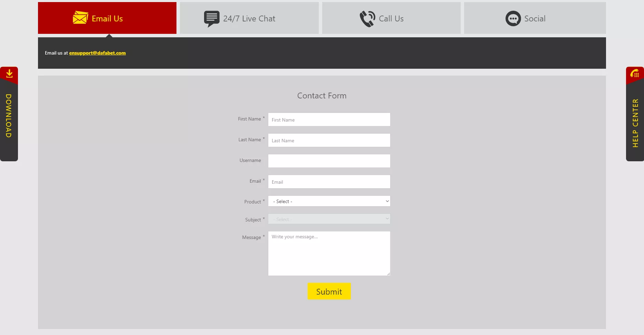Select the Call Us tab label

[x=391, y=19]
